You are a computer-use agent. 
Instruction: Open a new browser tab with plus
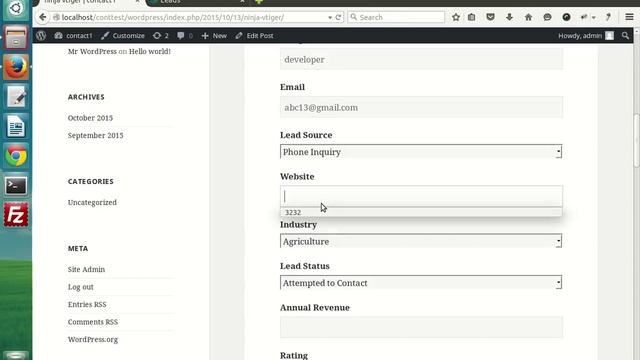258,2
